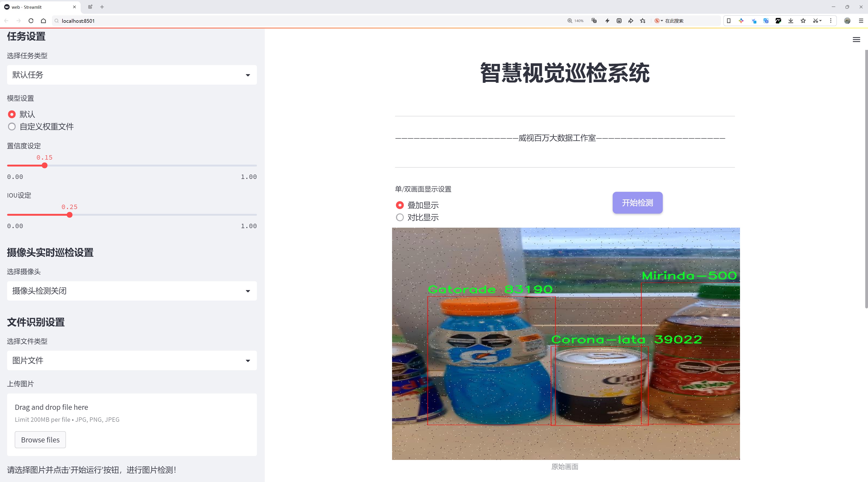Click the 原始画面 image caption
The image size is (868, 482).
pyautogui.click(x=565, y=467)
